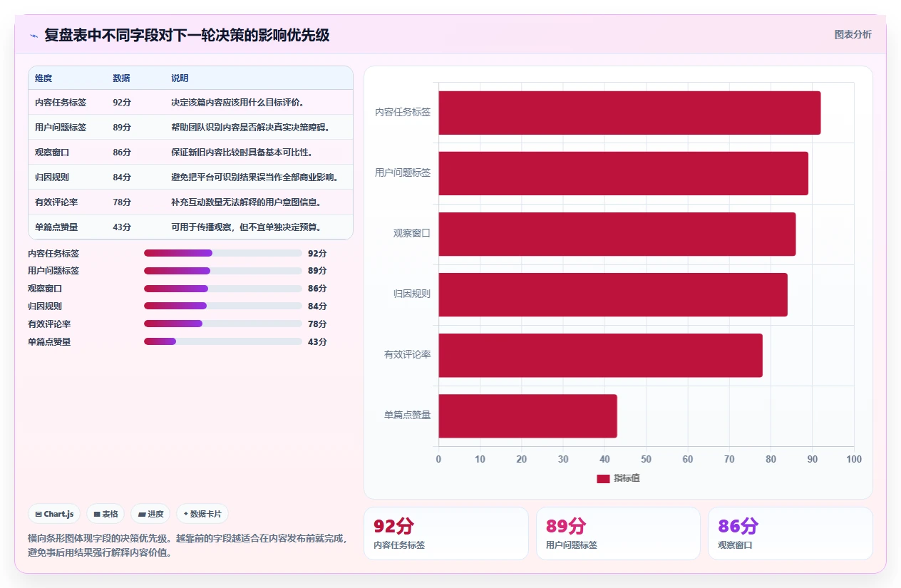Click the 归因规则 chart bar
The width and height of the screenshot is (901, 588).
[x=613, y=294]
